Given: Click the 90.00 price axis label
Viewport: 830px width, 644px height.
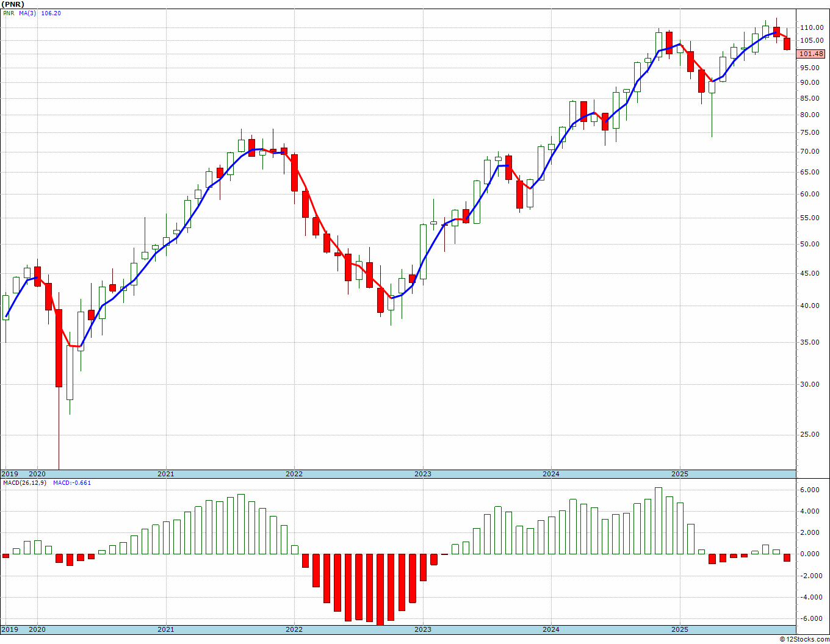Looking at the screenshot, I should pos(810,83).
